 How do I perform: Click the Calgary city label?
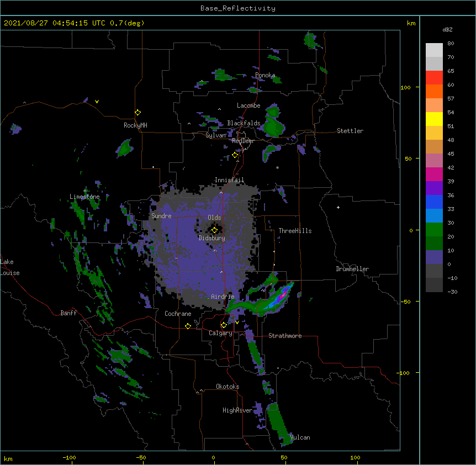point(220,333)
